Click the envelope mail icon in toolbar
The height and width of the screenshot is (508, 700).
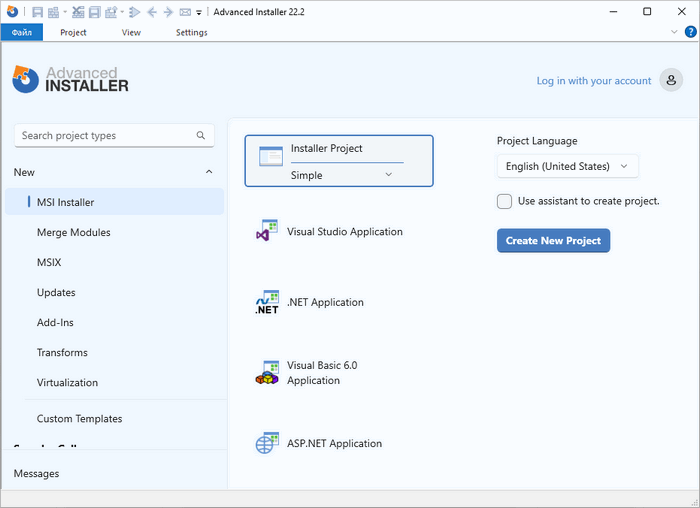[184, 12]
